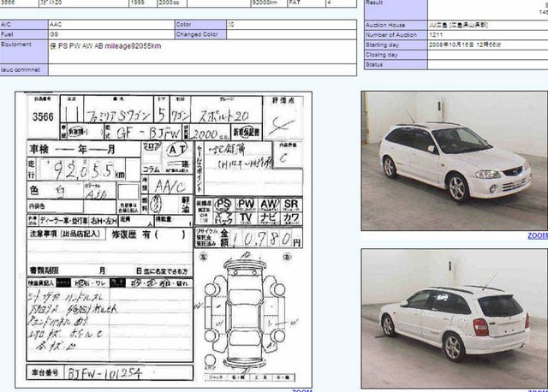Open the scanned auction sheet image

(164, 240)
